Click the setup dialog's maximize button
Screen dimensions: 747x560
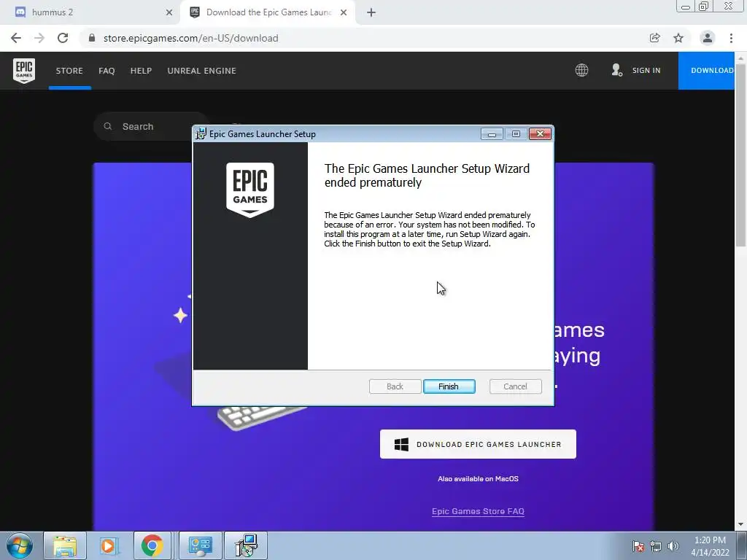(x=516, y=134)
